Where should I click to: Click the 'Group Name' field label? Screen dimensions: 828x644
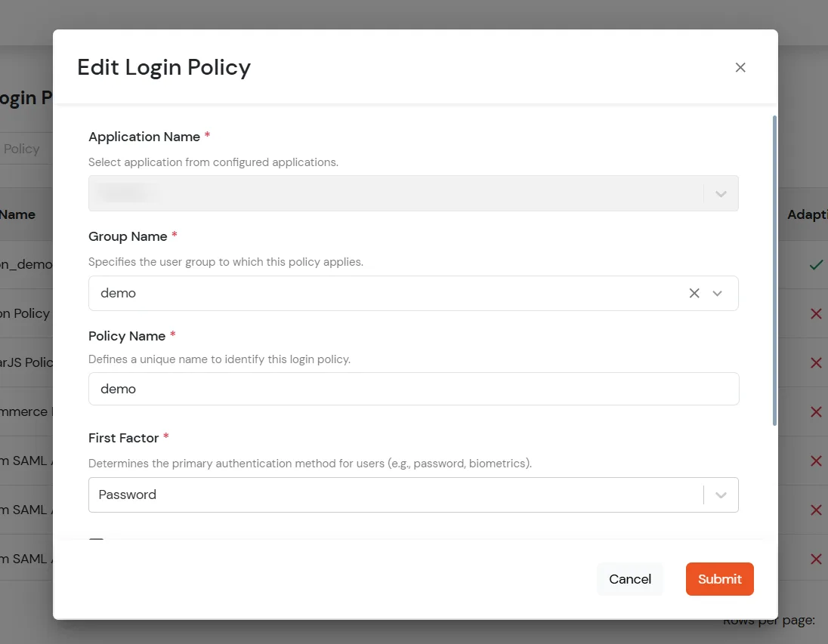(x=128, y=236)
